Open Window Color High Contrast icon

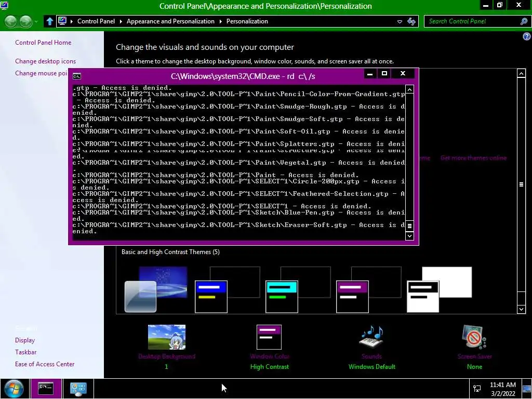click(x=269, y=337)
